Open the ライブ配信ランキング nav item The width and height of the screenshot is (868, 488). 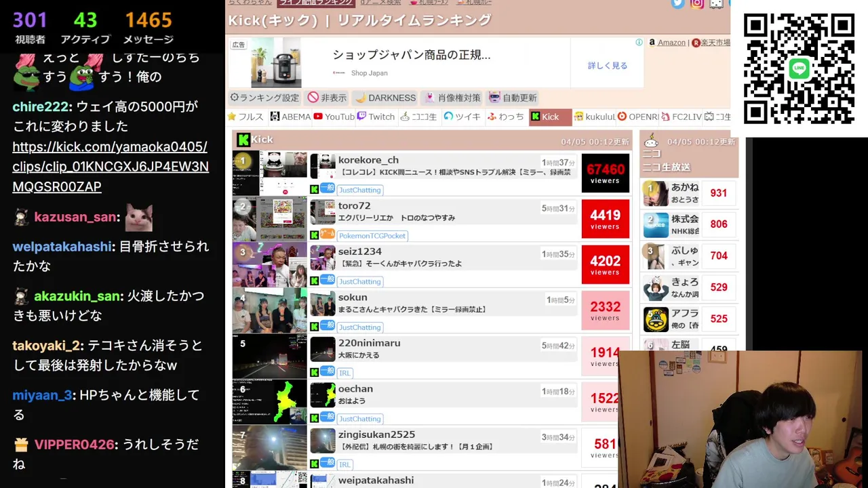(317, 3)
